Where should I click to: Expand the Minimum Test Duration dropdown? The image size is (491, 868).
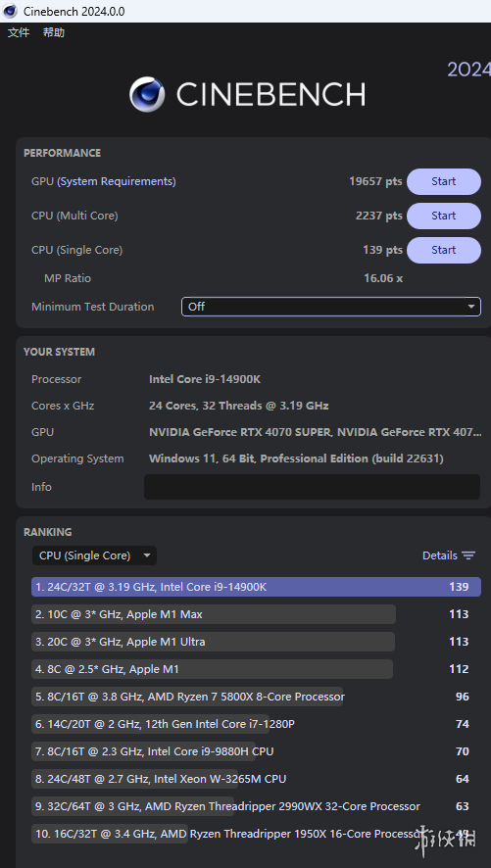coord(331,307)
